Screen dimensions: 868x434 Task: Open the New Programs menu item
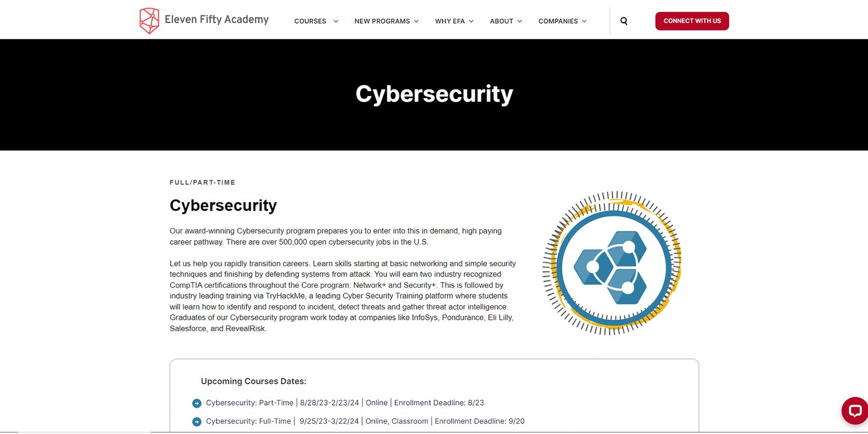[x=382, y=21]
